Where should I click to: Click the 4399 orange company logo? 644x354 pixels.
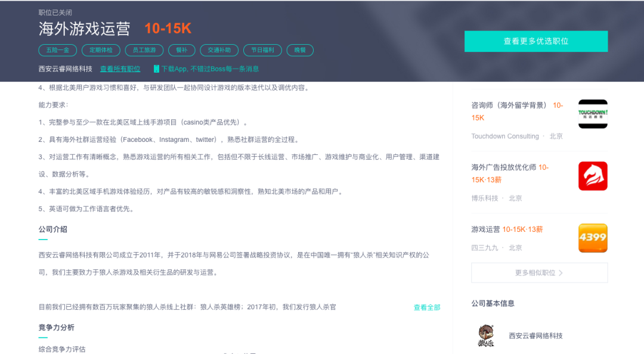(x=593, y=238)
